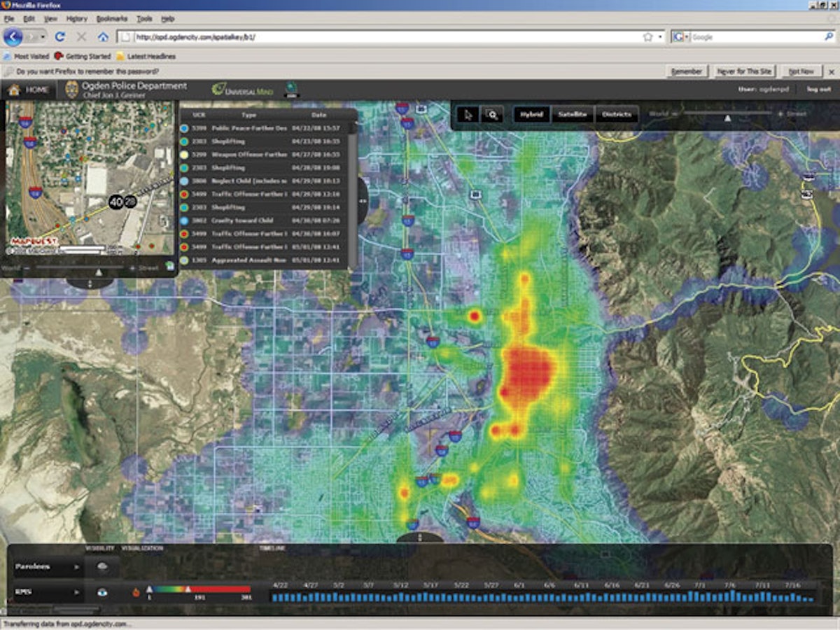The width and height of the screenshot is (840, 630).
Task: Select the pointer arrow map tool
Action: point(469,114)
